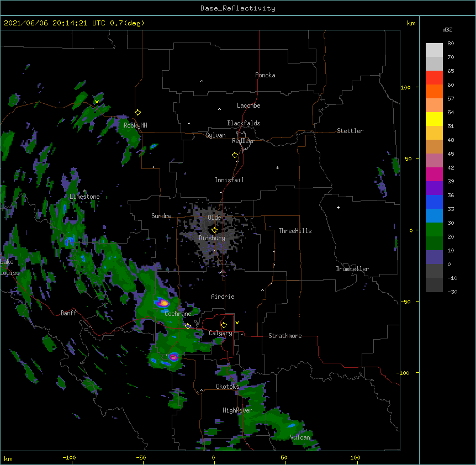Click the Strathmore city label
This screenshot has width=476, height=465.
(285, 336)
